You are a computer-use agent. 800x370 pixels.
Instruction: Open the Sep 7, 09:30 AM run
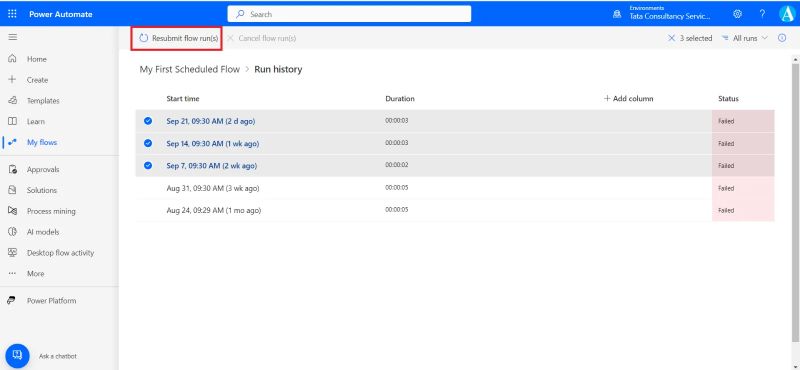click(x=212, y=166)
